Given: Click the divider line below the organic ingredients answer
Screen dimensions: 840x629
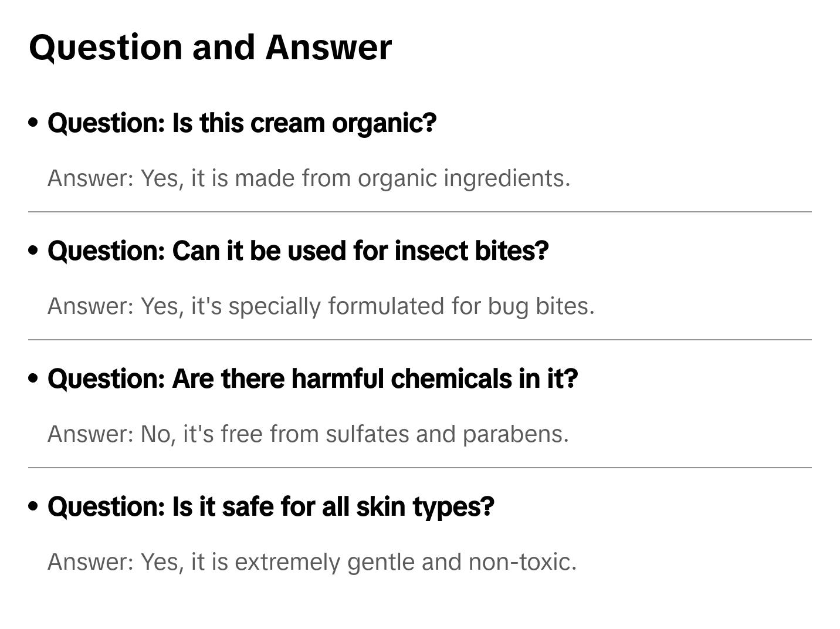Looking at the screenshot, I should click(419, 212).
